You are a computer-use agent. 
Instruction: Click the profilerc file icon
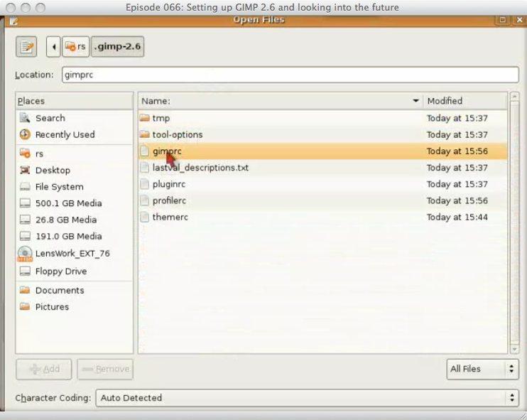coord(144,200)
